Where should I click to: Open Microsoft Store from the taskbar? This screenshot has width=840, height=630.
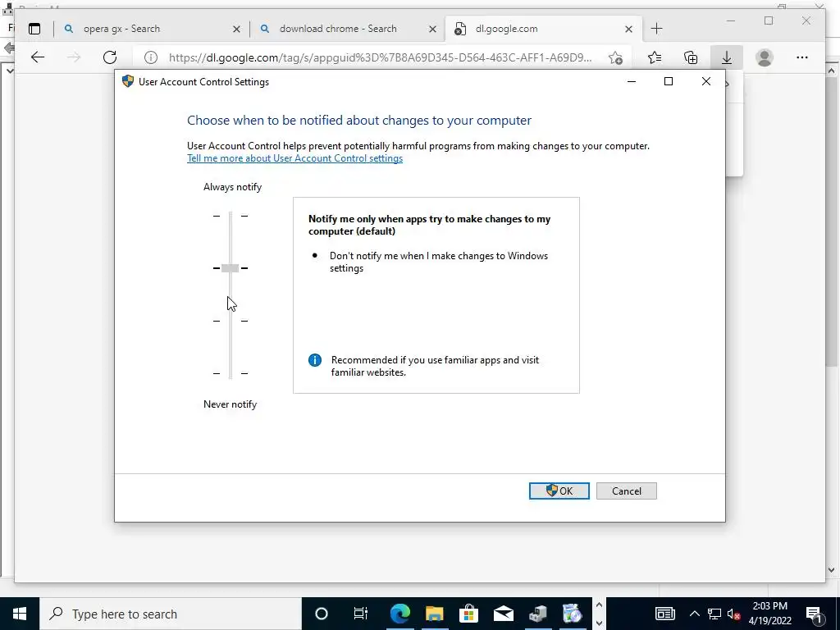click(468, 614)
